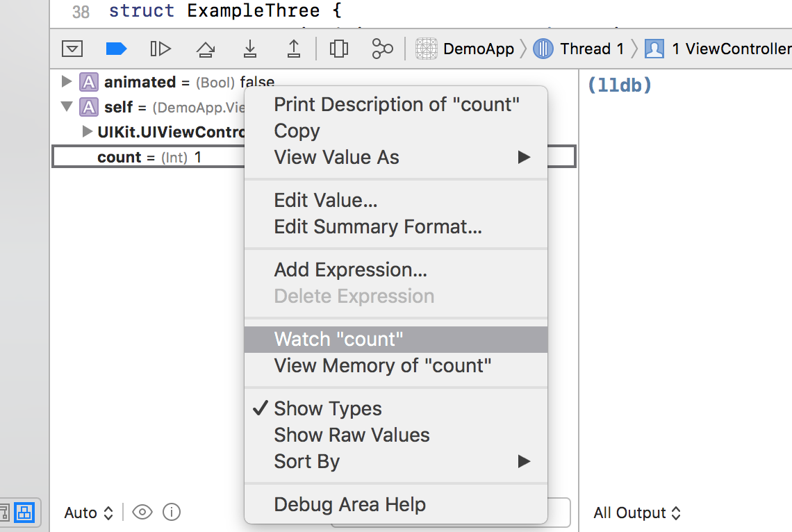Toggle Show Raw Values option
Screen dimensions: 792x532
coord(352,435)
